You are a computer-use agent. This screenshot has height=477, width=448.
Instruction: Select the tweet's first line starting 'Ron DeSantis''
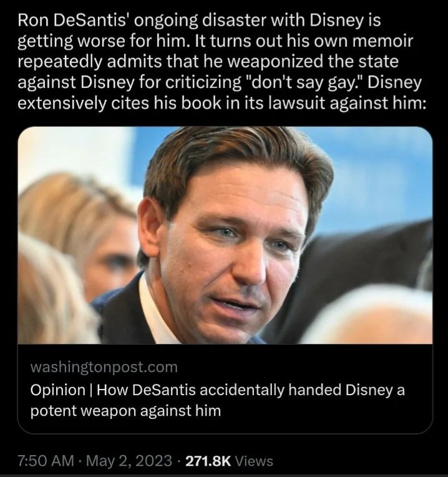[x=199, y=21]
